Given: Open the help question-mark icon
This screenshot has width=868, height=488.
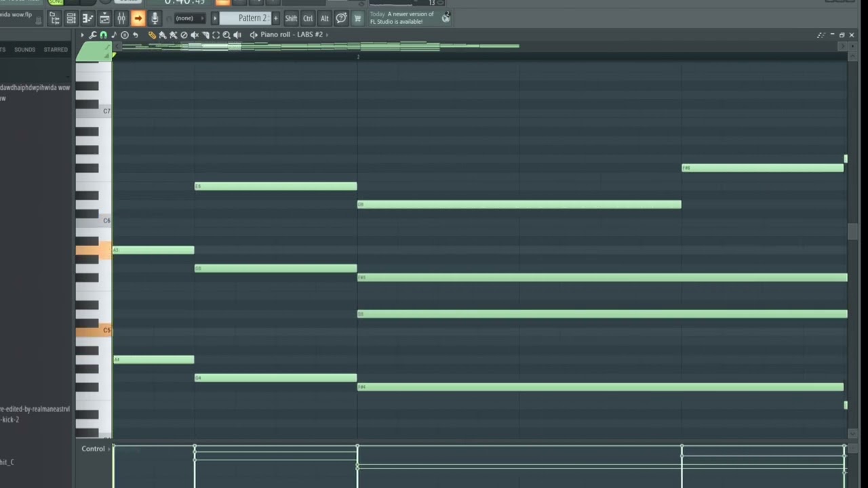Looking at the screenshot, I should [x=341, y=18].
